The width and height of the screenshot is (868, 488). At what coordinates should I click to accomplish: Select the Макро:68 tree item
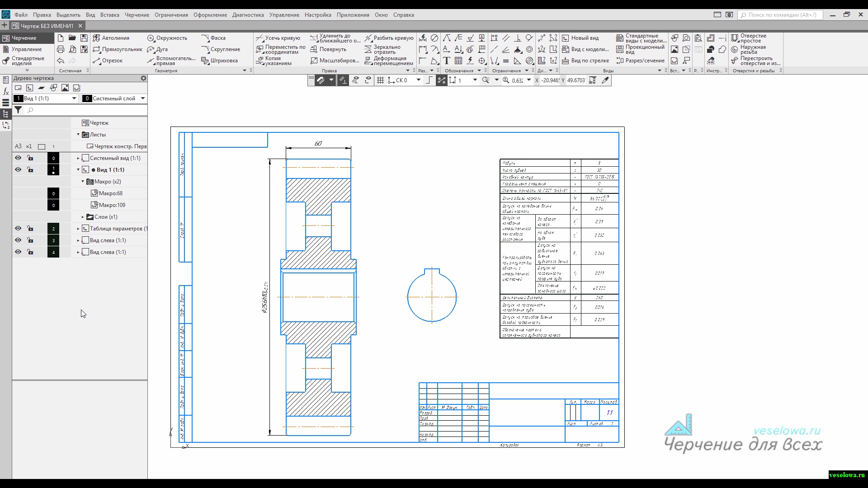click(x=107, y=193)
